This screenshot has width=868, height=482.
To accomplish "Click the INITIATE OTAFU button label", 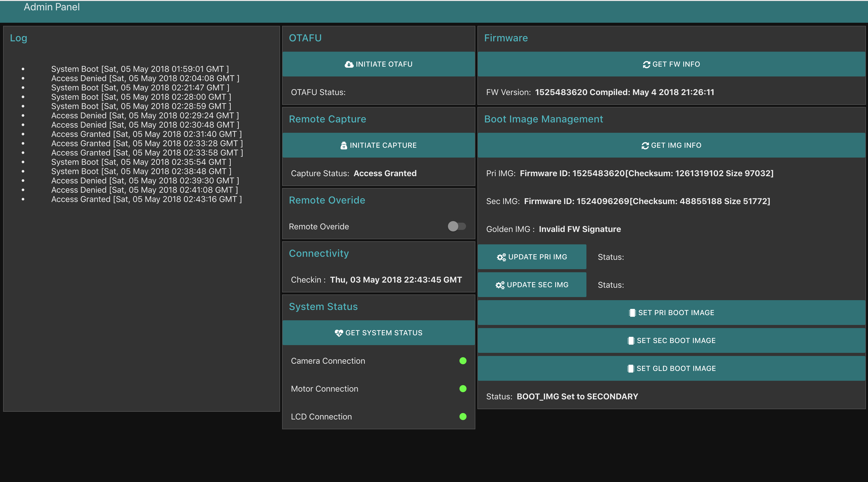I will [x=384, y=64].
